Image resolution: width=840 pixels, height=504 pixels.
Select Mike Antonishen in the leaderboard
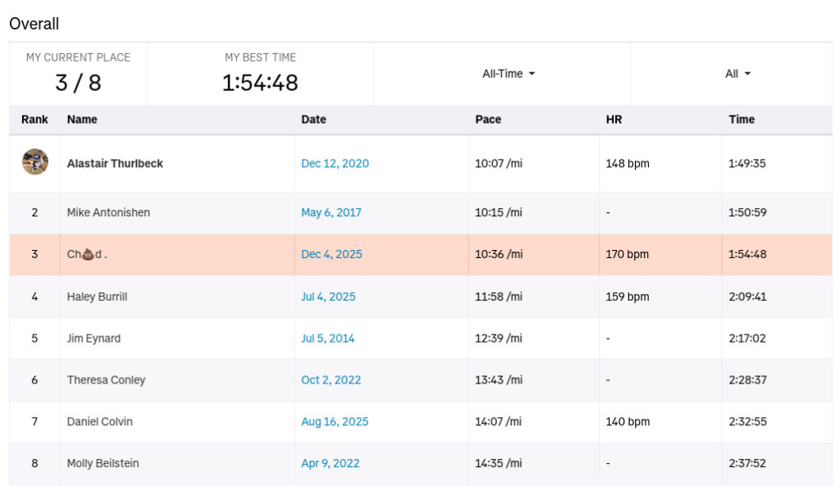point(108,212)
